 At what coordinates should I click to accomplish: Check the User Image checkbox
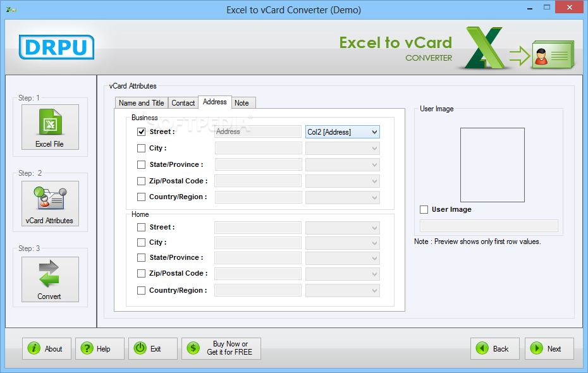(424, 210)
